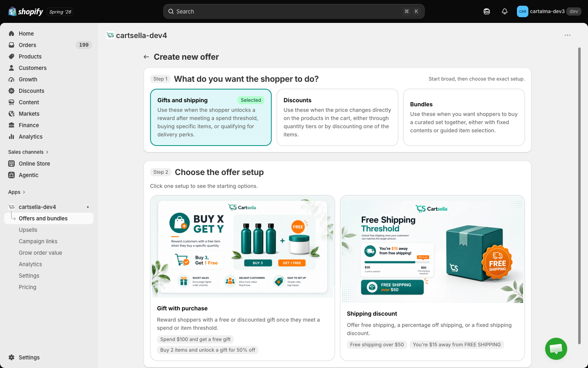Screen dimensions: 588x368
Task: Open the cartalma-dev3 account menu
Action: [x=549, y=11]
